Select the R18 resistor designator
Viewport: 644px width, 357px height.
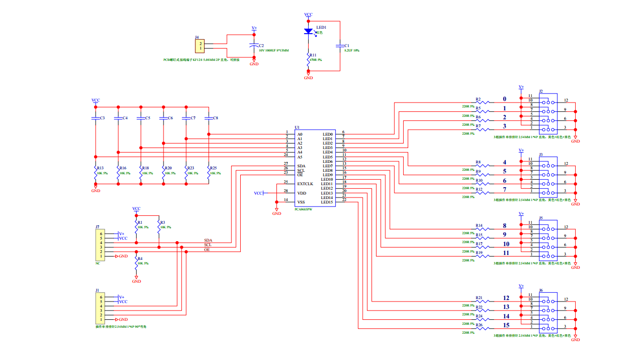(146, 168)
